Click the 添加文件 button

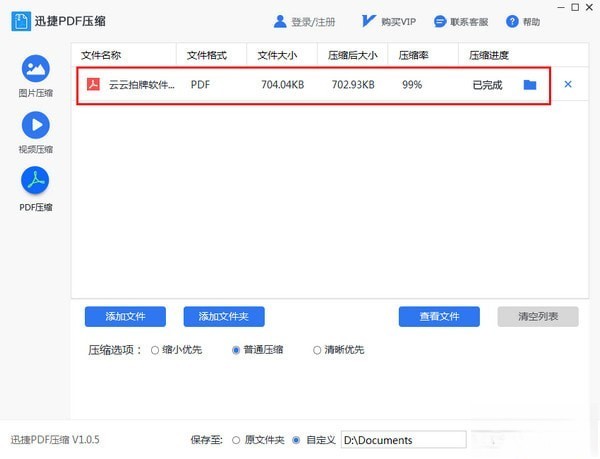[x=125, y=316]
